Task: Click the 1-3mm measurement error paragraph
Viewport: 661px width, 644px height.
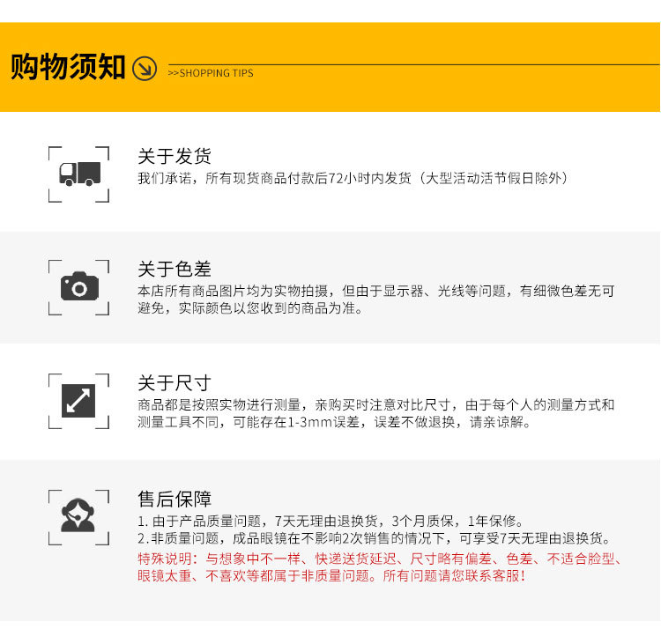Action: (375, 413)
